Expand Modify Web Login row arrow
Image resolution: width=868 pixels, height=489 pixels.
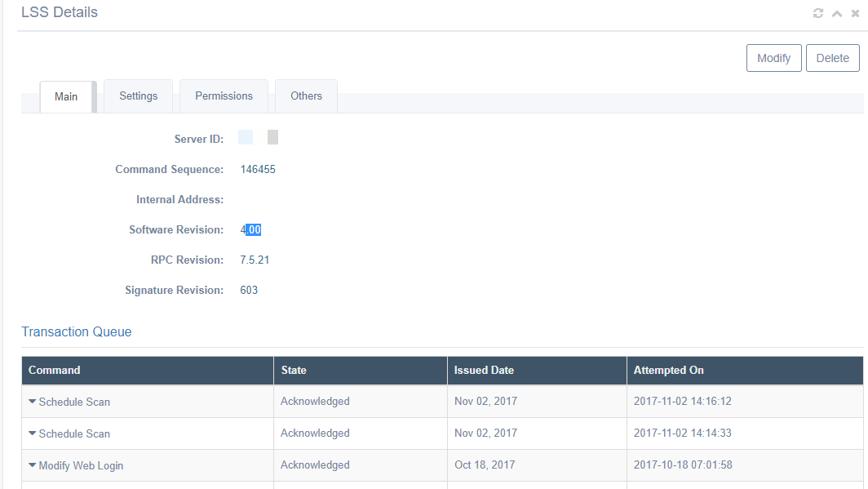click(32, 465)
